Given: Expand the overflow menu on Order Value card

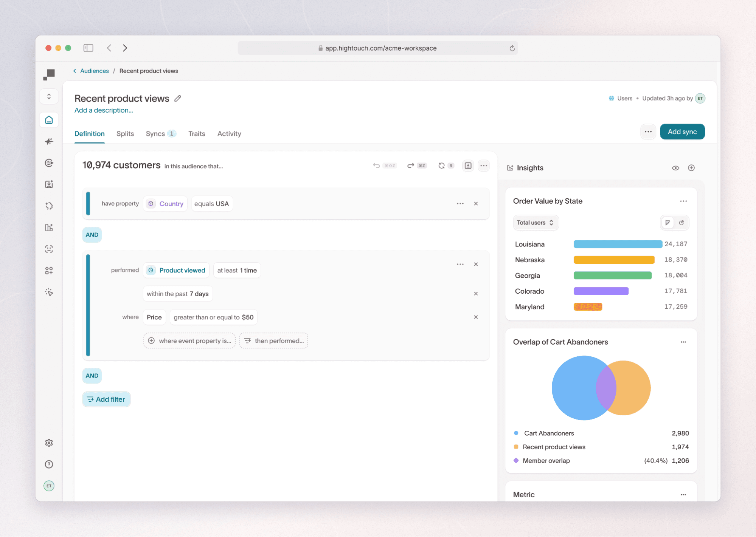Looking at the screenshot, I should [683, 201].
